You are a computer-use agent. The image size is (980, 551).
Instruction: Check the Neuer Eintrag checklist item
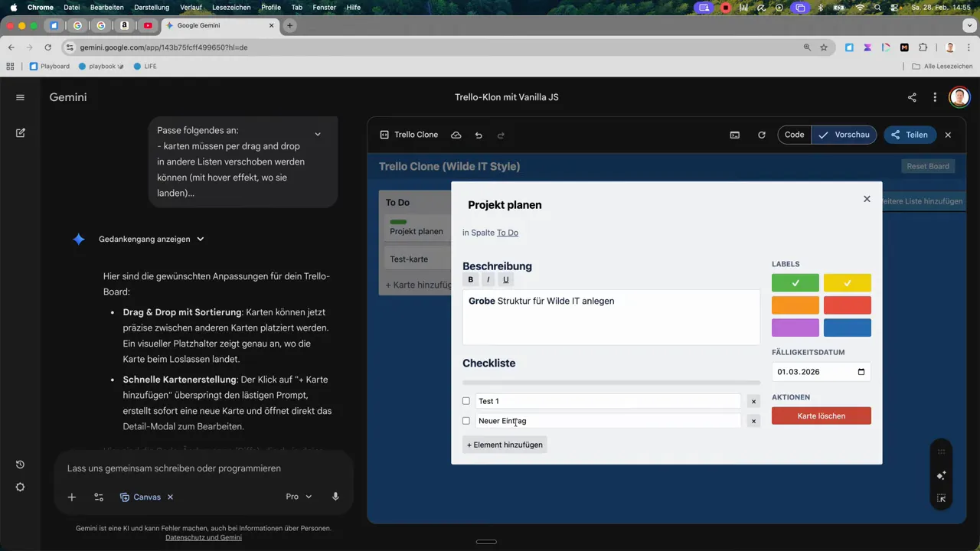(x=466, y=421)
